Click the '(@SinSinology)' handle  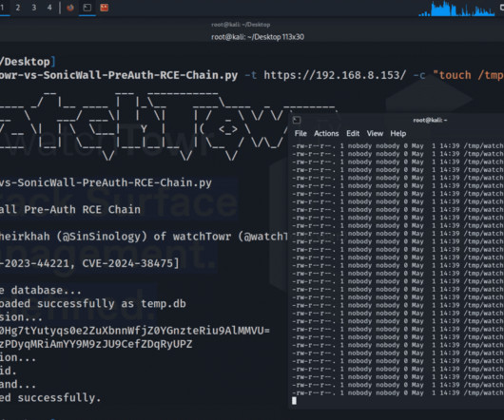pos(102,237)
